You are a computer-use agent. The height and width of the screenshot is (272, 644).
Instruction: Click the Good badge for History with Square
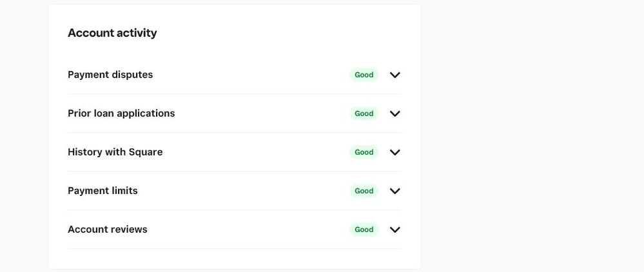click(x=364, y=152)
